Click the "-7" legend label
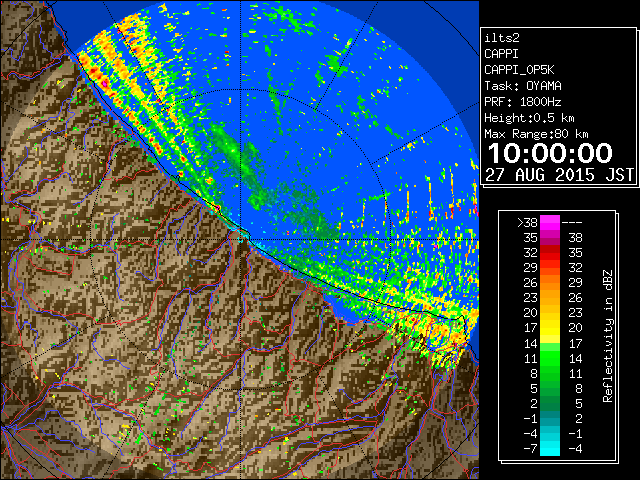This screenshot has height=480, width=640. pyautogui.click(x=530, y=449)
